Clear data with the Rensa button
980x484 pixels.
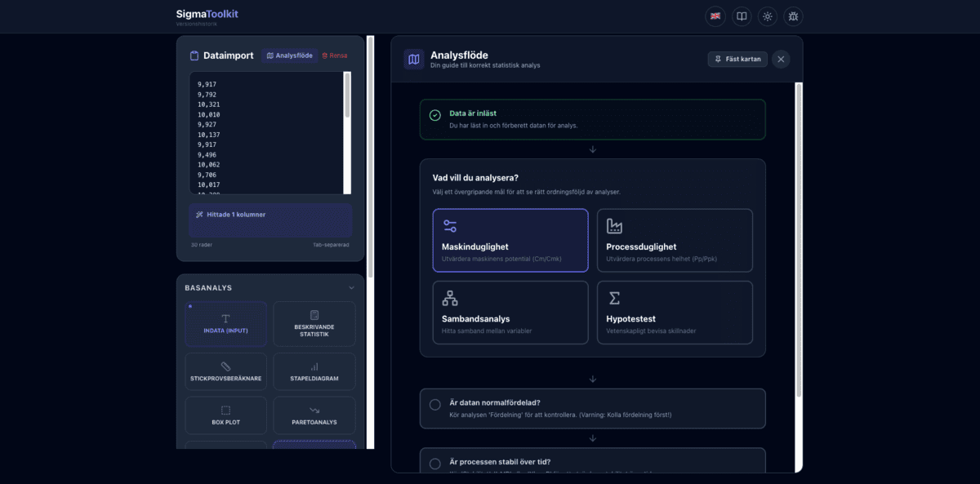(335, 56)
